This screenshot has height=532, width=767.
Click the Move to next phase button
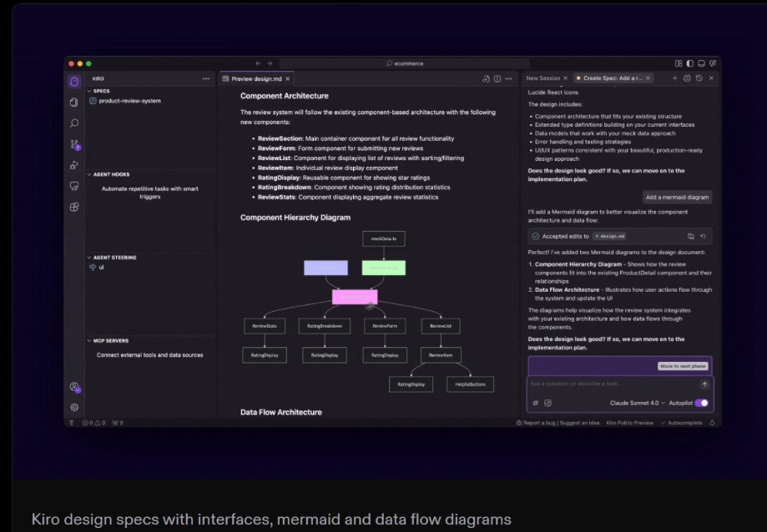coord(683,366)
